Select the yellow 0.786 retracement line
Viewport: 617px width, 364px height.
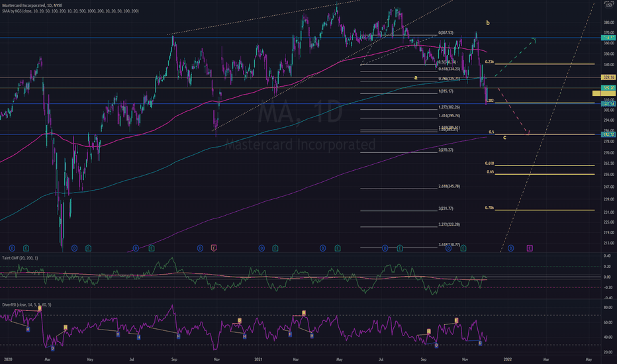[x=545, y=210]
